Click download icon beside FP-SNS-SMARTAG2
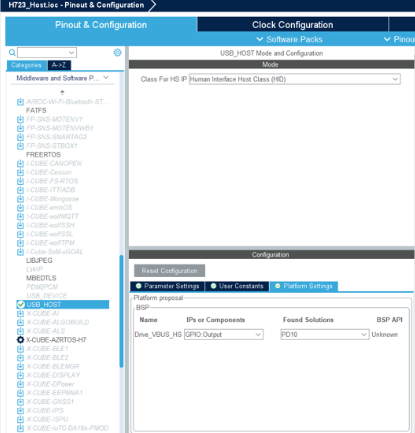Screen dimensions: 415x433 pos(20,137)
